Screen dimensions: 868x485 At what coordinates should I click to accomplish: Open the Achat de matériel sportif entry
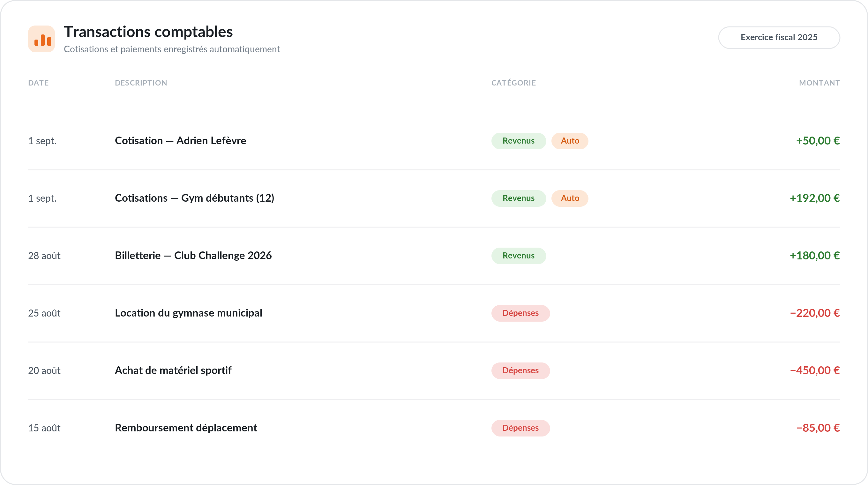[434, 370]
